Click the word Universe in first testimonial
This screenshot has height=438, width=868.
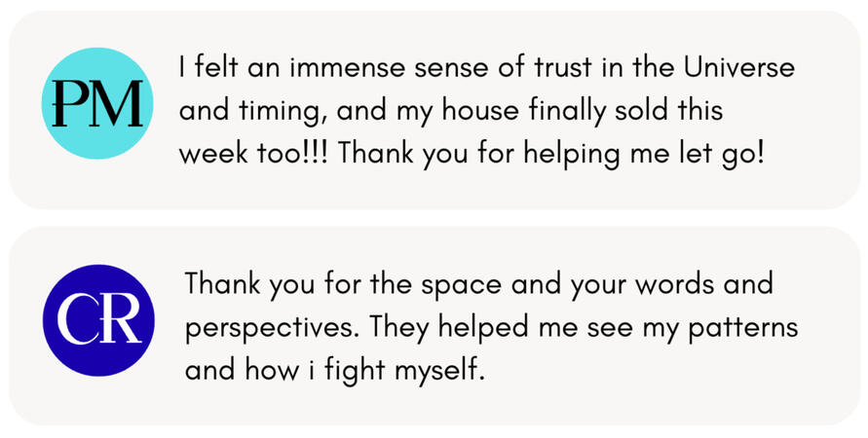click(x=739, y=68)
